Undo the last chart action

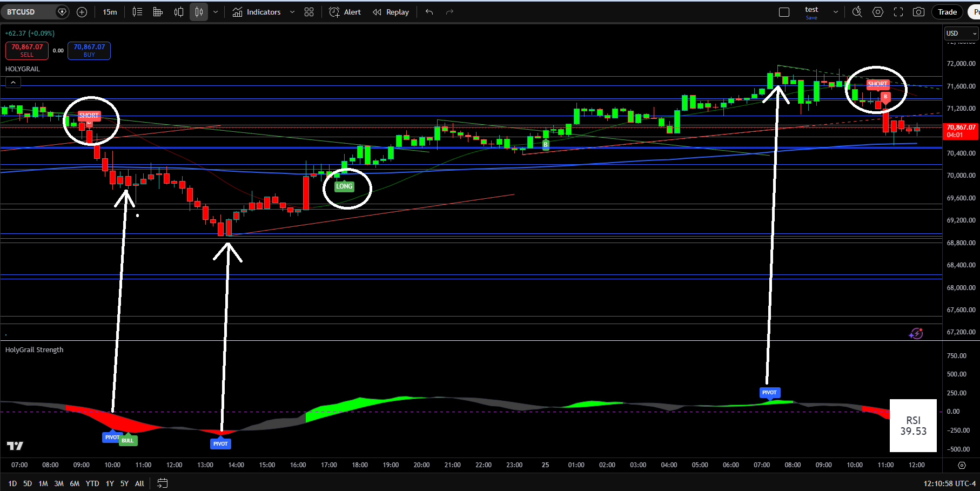(x=429, y=12)
